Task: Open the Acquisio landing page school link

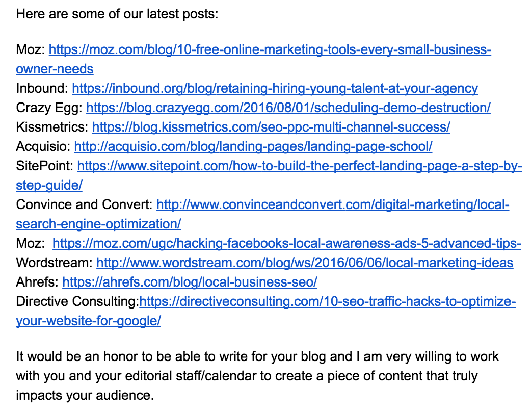Action: pyautogui.click(x=253, y=146)
